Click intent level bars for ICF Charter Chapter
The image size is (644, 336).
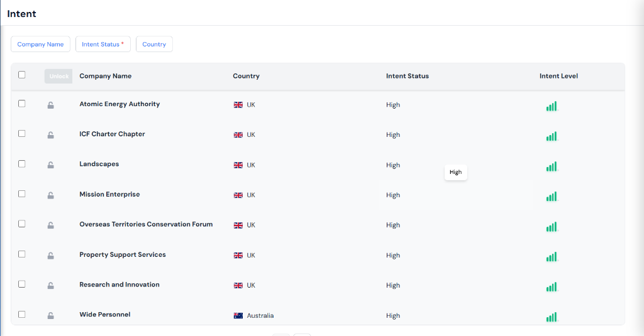pyautogui.click(x=552, y=136)
